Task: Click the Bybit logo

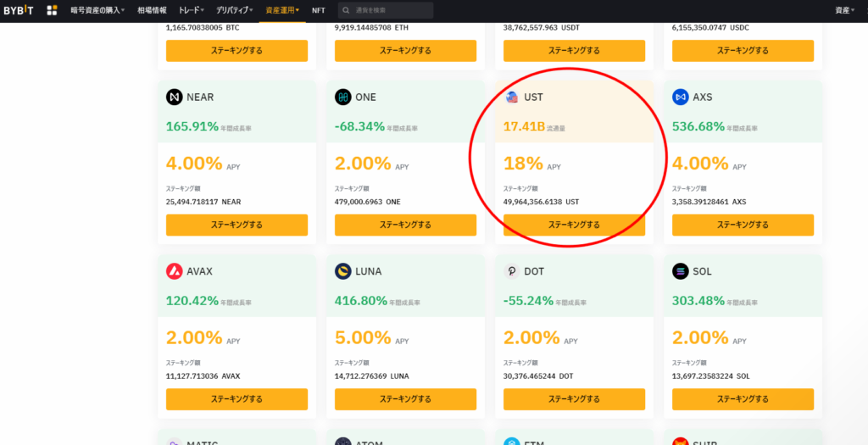Action: [19, 10]
